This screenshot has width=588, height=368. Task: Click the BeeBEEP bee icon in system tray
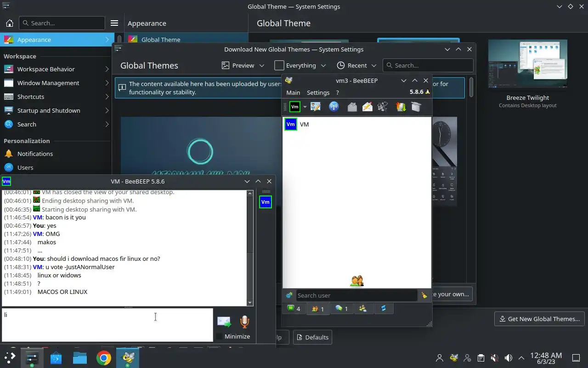[x=454, y=358]
